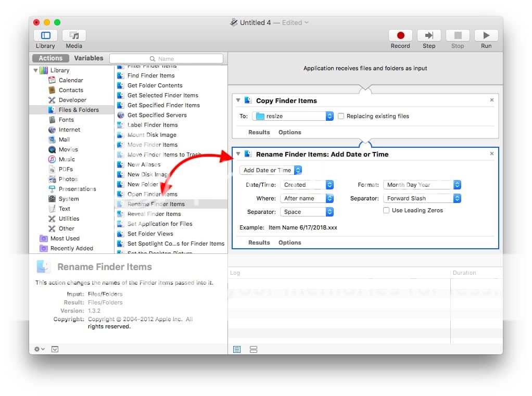This screenshot has height=396, width=532.
Task: Open the Add Date or Time dropdown
Action: (x=270, y=170)
